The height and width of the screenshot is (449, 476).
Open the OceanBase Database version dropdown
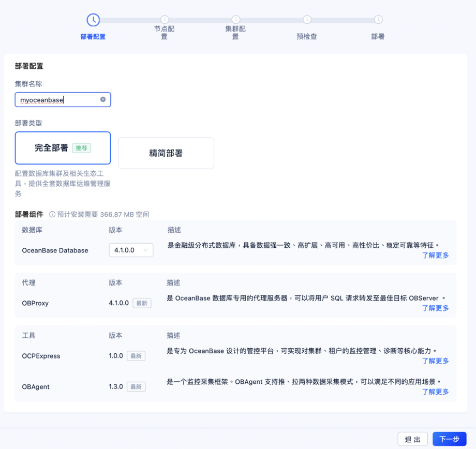[131, 250]
